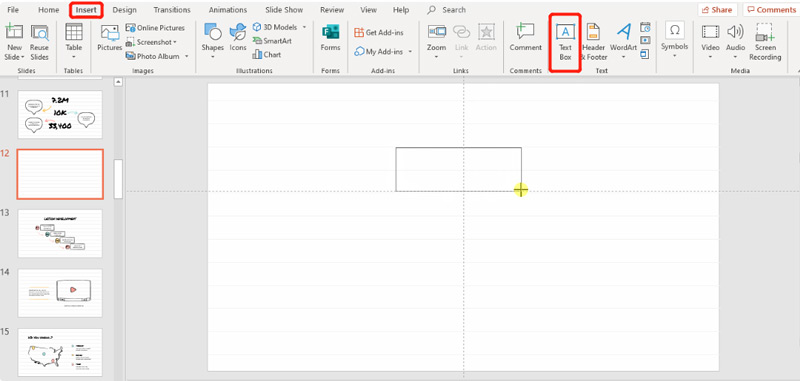Insert a Video
The width and height of the screenshot is (800, 381).
click(x=710, y=38)
